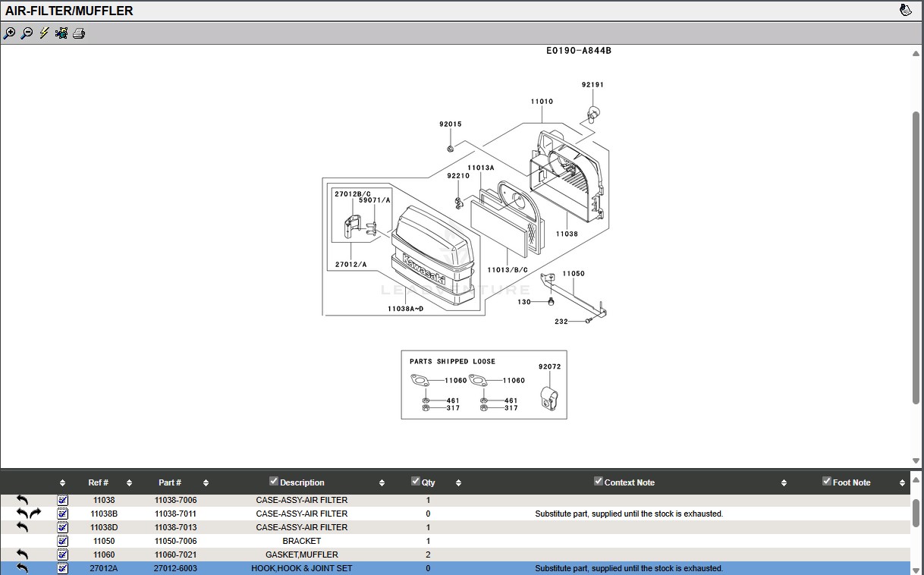Click the Description column sort arrows
Screen dimensions: 924x575
[382, 483]
